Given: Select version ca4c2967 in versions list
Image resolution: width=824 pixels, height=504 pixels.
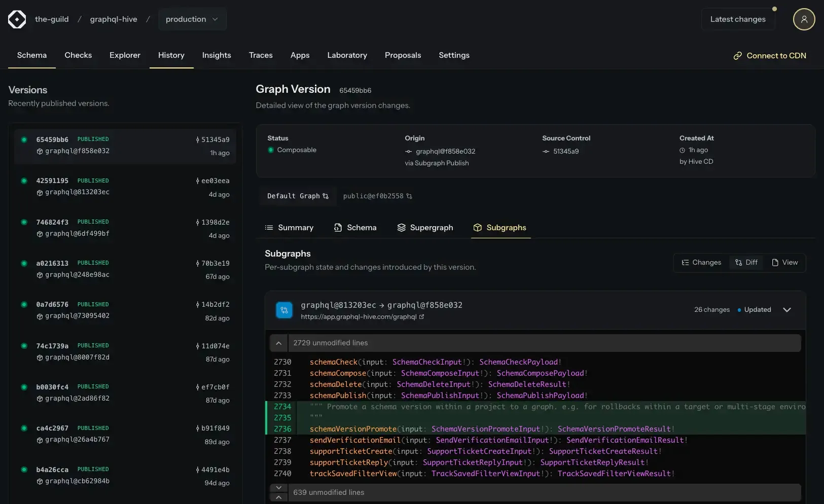Looking at the screenshot, I should pos(125,435).
